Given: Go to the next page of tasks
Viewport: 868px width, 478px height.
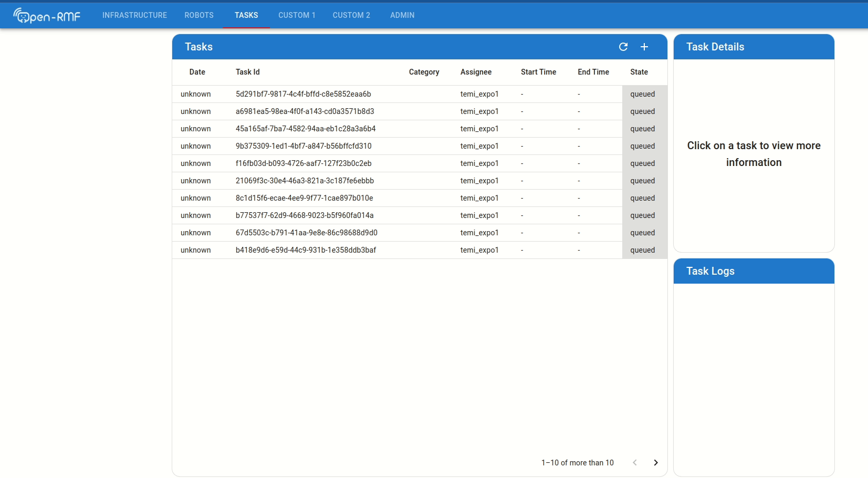Looking at the screenshot, I should pyautogui.click(x=656, y=463).
